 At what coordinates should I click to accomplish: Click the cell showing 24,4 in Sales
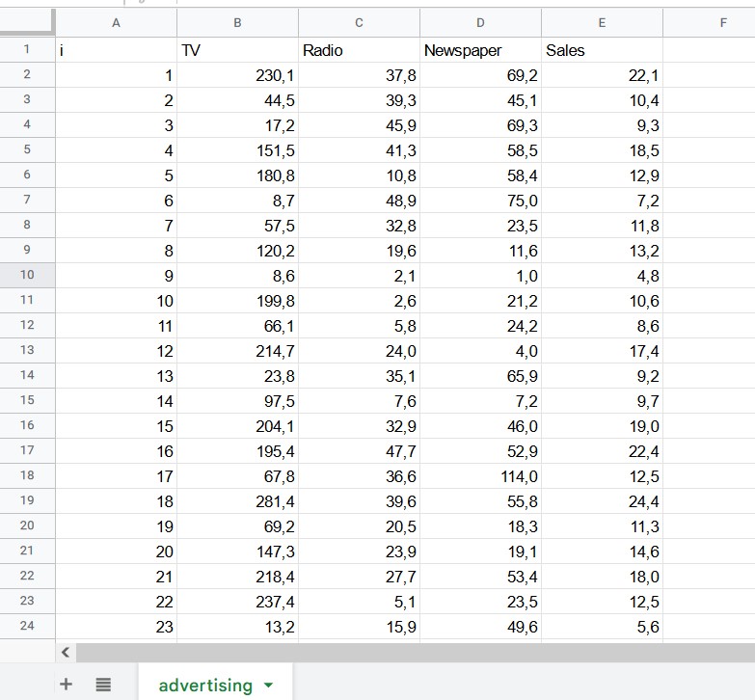(602, 501)
